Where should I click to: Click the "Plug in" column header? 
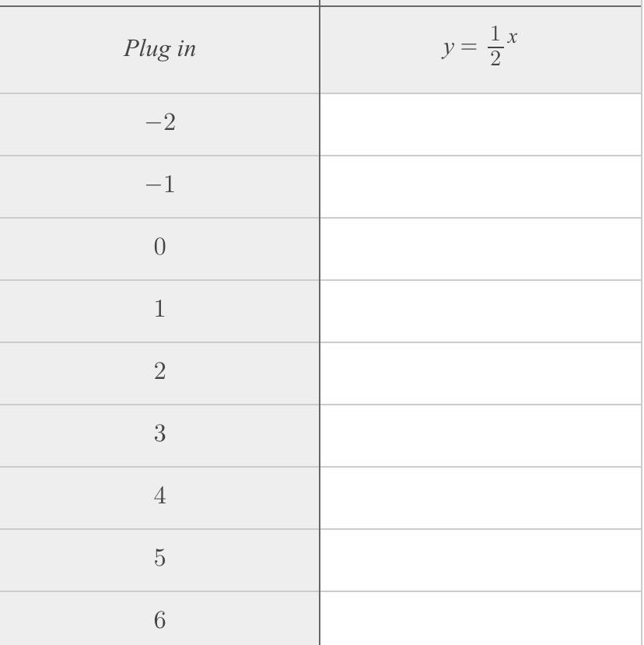coord(159,49)
